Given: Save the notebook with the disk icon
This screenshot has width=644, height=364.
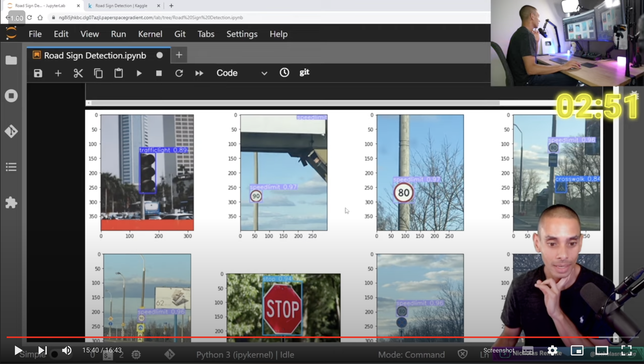Looking at the screenshot, I should pos(38,73).
